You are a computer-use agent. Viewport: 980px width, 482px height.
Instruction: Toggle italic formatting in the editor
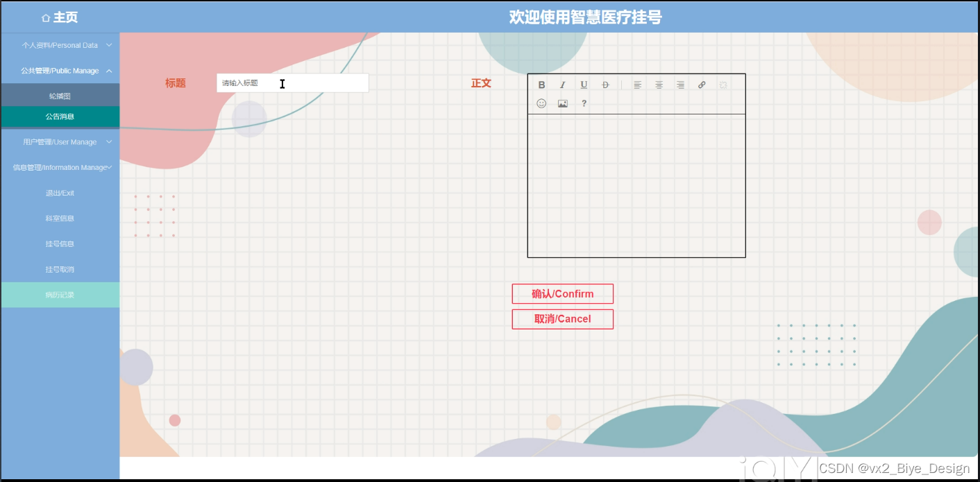point(563,85)
